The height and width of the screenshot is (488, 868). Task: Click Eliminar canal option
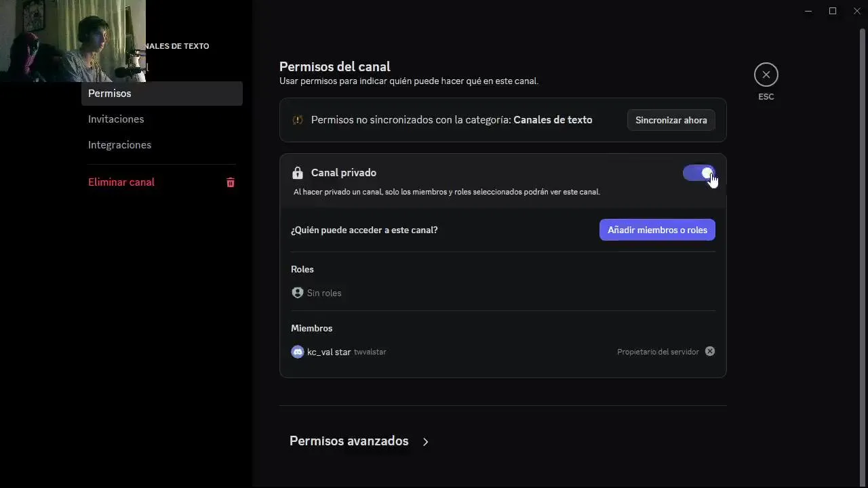(x=121, y=182)
